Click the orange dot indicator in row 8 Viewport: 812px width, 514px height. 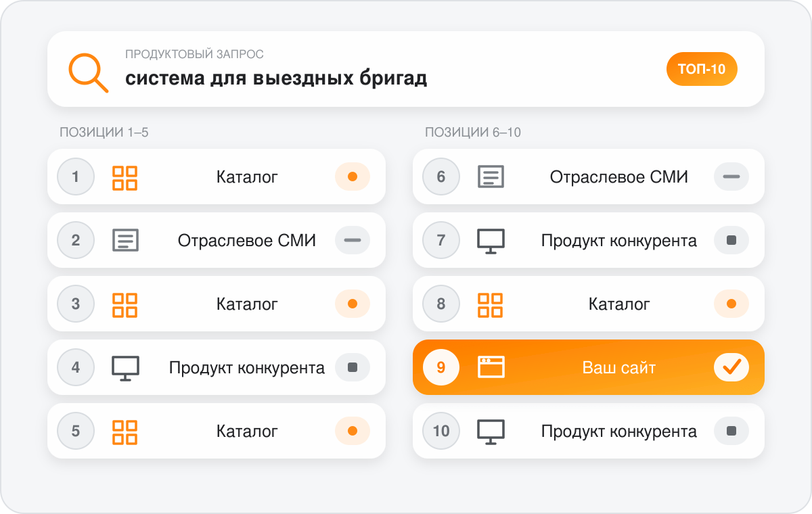pos(731,304)
